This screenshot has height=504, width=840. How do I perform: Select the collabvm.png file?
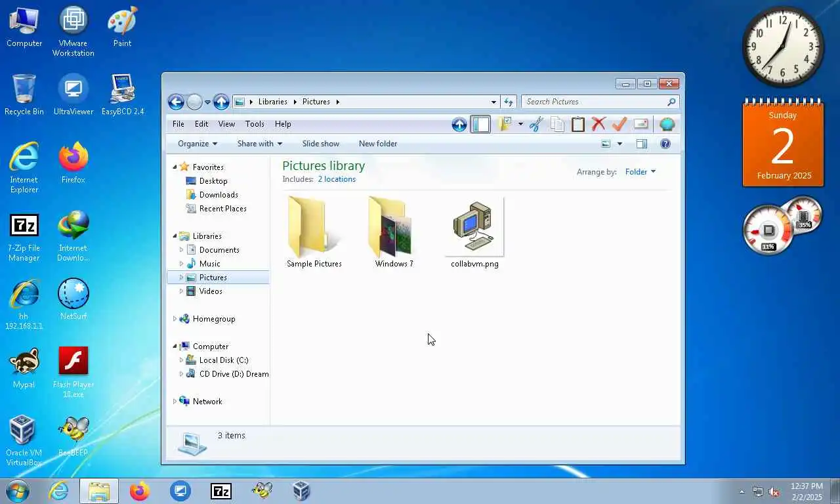click(x=474, y=232)
